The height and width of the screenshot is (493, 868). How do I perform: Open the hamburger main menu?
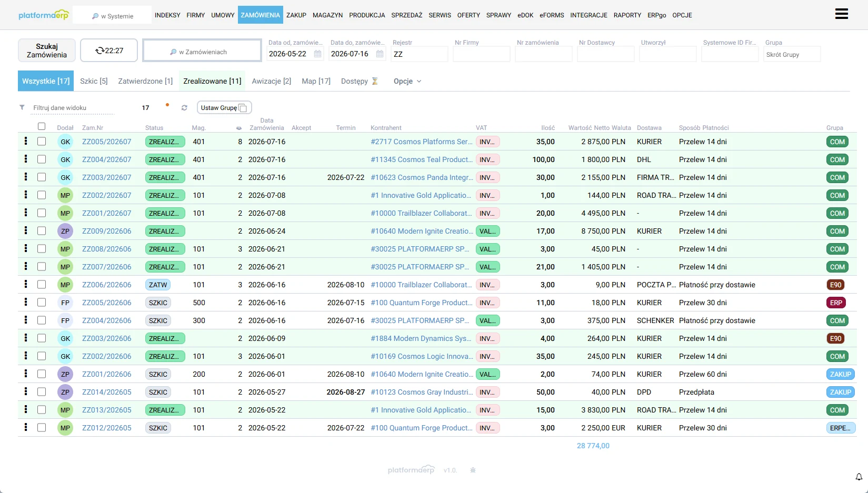click(x=841, y=14)
